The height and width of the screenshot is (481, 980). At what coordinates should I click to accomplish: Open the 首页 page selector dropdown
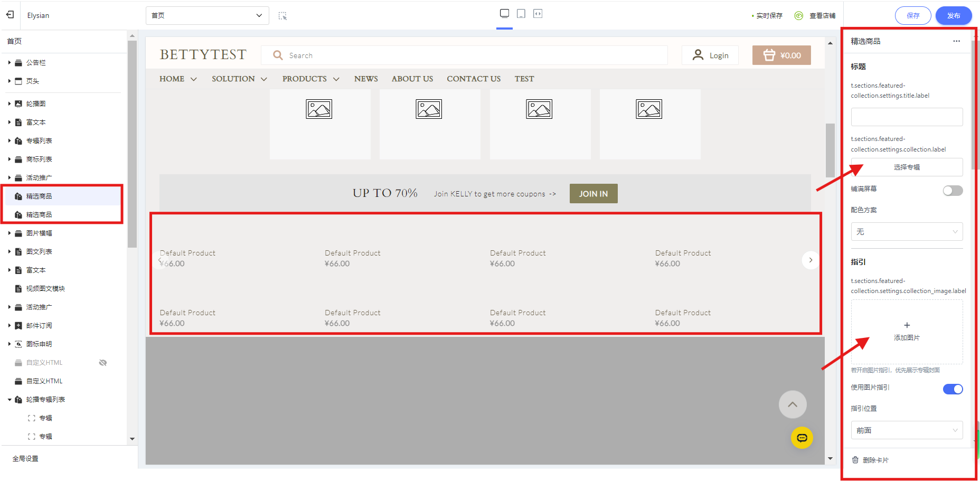pyautogui.click(x=207, y=15)
